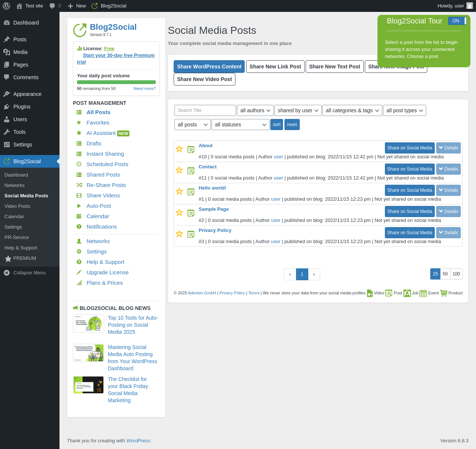The height and width of the screenshot is (449, 476).
Task: Click the Auto-Post play icon
Action: point(79,206)
